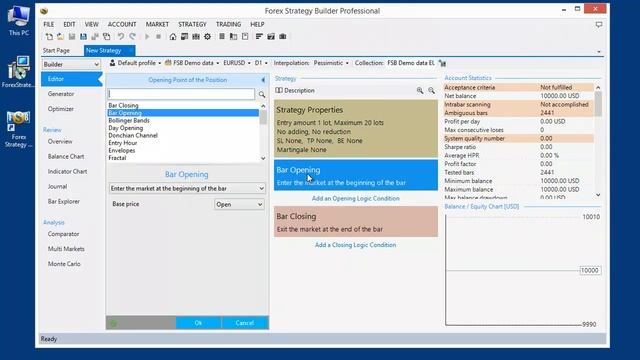Screen dimensions: 640x360
Task: Open the 'Enter the market at the beginning' dropdown
Action: [187, 189]
